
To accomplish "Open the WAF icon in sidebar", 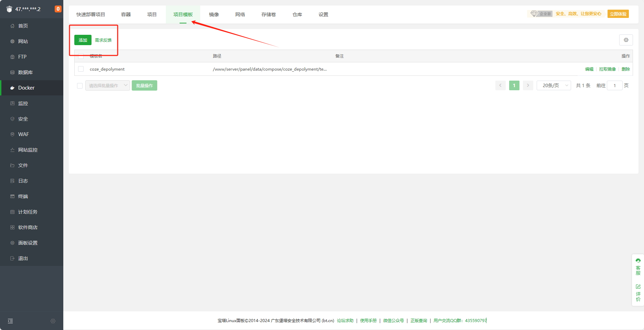I will pos(12,134).
